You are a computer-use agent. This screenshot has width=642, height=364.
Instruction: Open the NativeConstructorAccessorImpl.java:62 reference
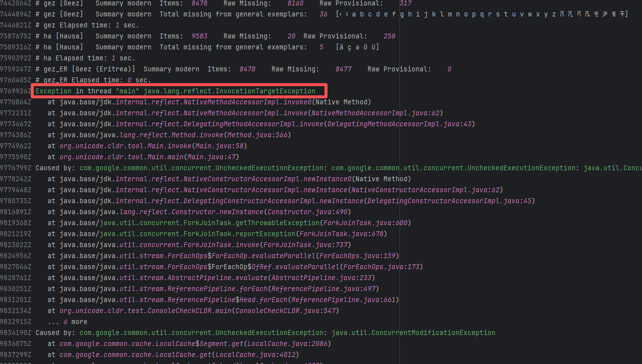[425, 190]
